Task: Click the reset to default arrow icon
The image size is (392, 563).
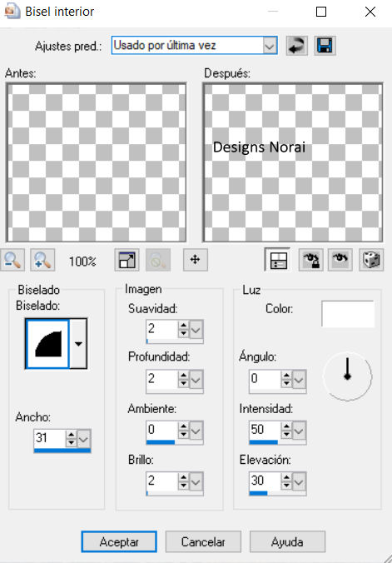Action: 296,46
